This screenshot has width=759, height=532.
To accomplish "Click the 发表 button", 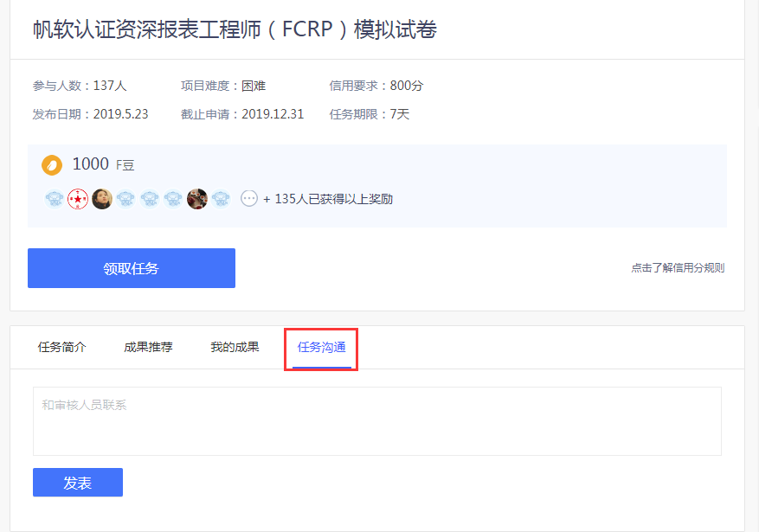I will tap(78, 482).
